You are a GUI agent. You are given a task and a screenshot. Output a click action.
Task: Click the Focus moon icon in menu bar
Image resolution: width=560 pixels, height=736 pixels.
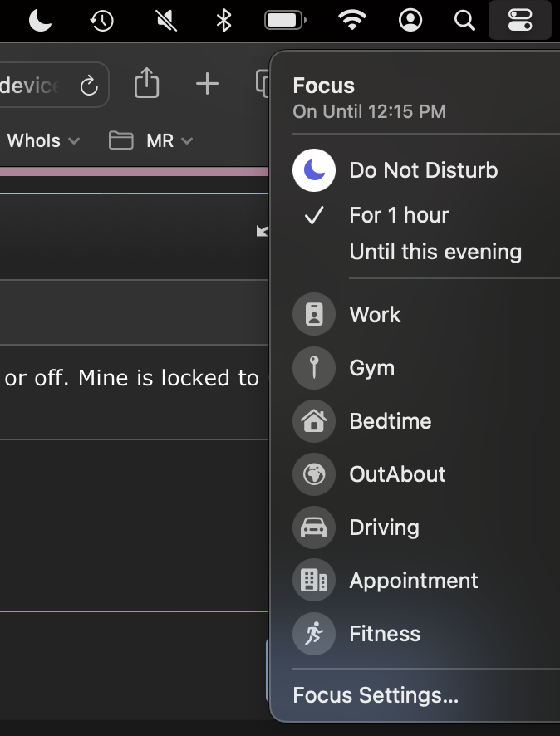tap(40, 21)
